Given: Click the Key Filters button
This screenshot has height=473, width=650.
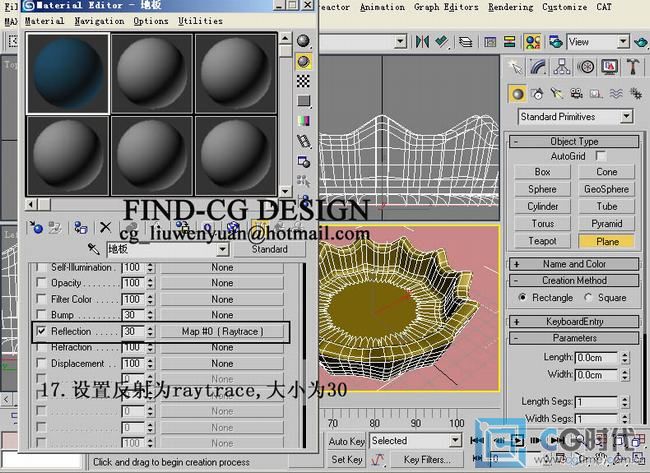Looking at the screenshot, I should tap(427, 459).
